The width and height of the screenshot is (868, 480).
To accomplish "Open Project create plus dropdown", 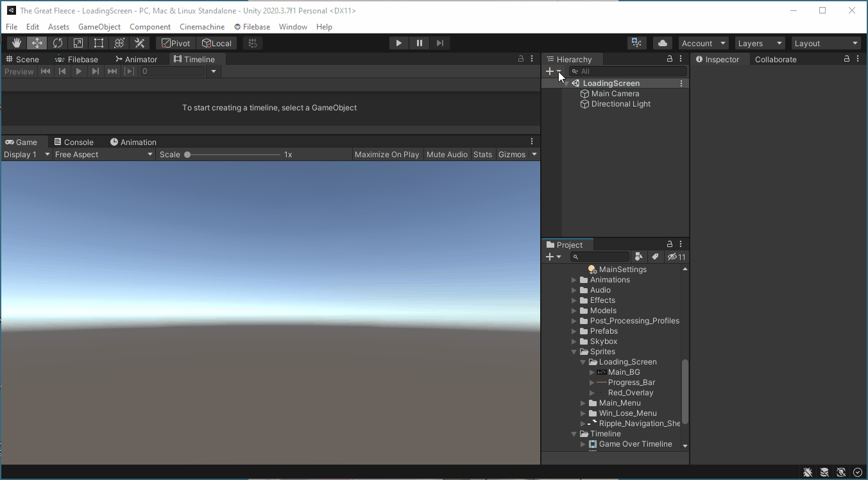I will (x=554, y=257).
